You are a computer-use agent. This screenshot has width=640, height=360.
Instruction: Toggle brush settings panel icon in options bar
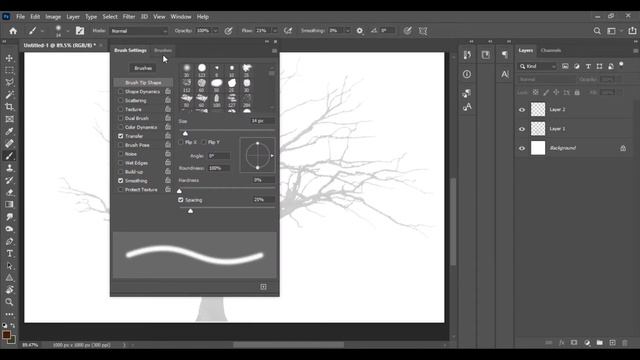point(80,31)
